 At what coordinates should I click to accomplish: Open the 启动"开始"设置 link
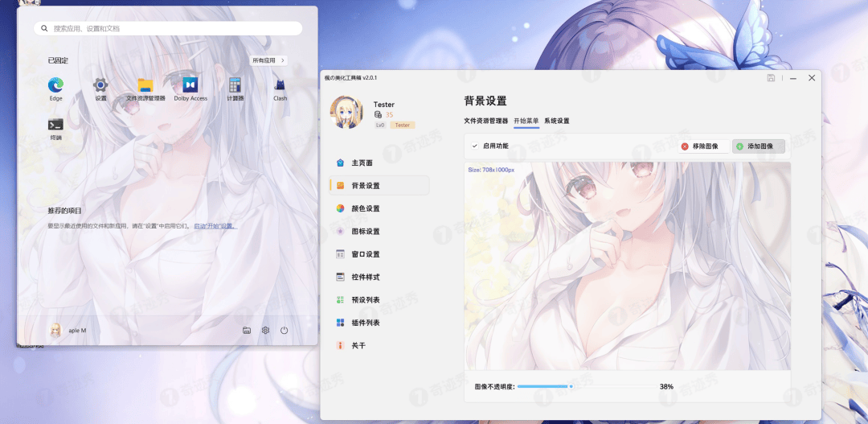215,226
